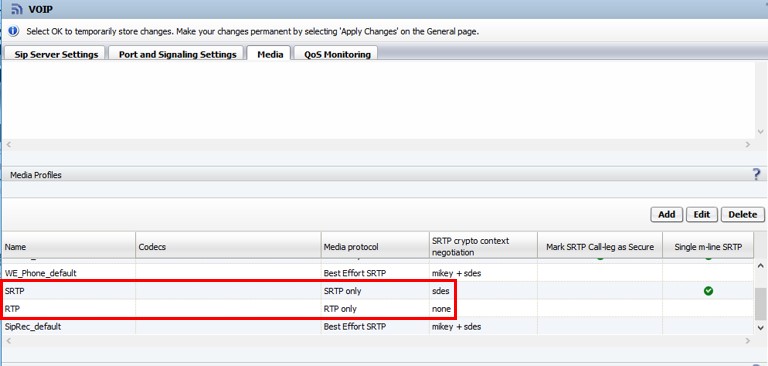Select the Media tab
The image size is (768, 366).
coord(270,54)
